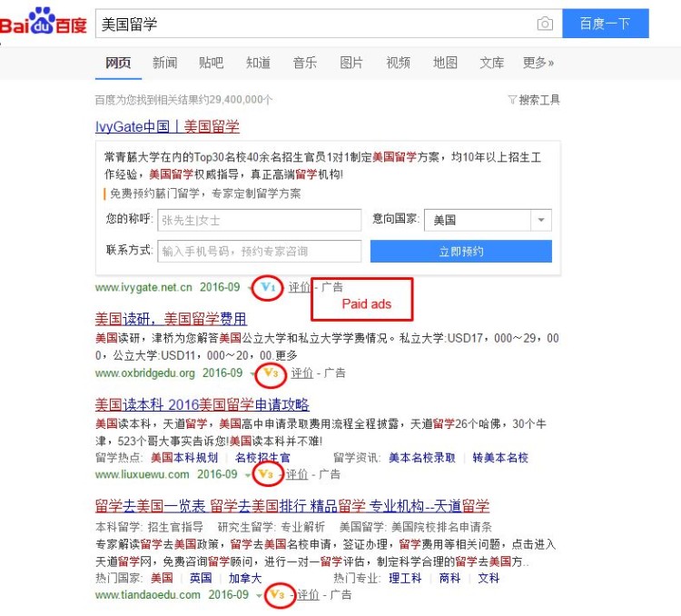
Task: Click the 加拿大 hot country link
Action: click(245, 578)
